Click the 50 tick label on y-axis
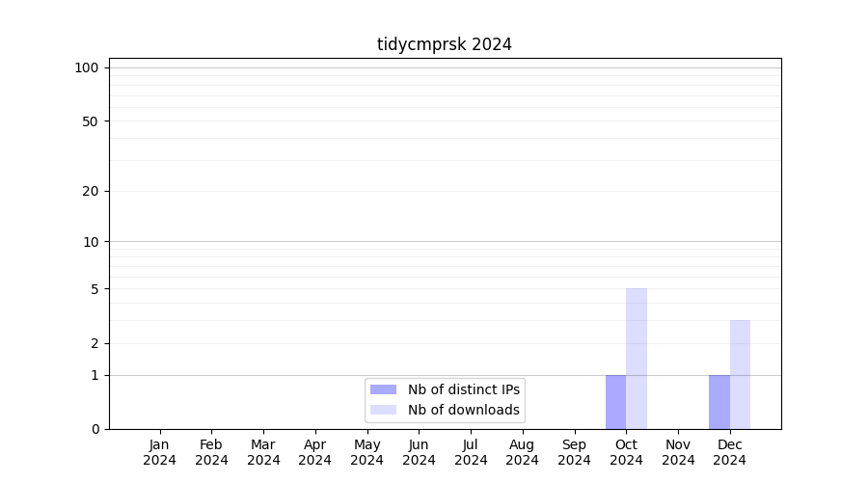Viewport: 868px width, 482px height. click(x=91, y=121)
